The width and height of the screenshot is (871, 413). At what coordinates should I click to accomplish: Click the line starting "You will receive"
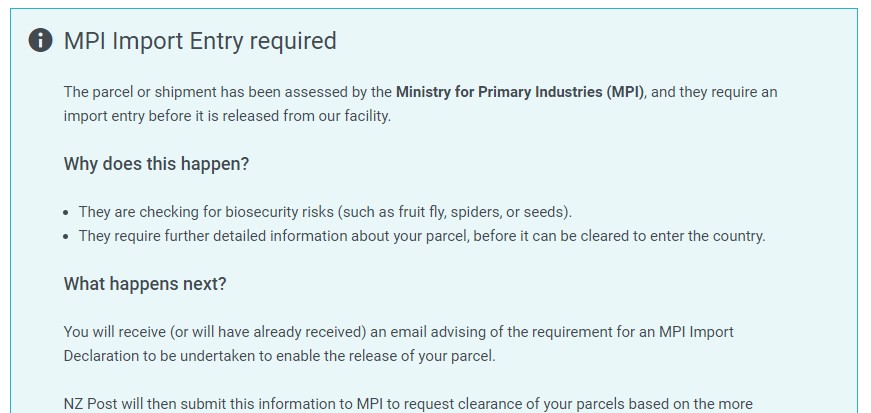[x=398, y=332]
